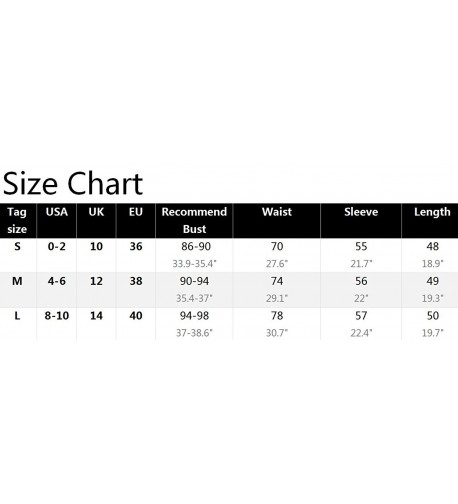Click the USA column header
Image resolution: width=458 pixels, height=504 pixels.
coord(57,212)
